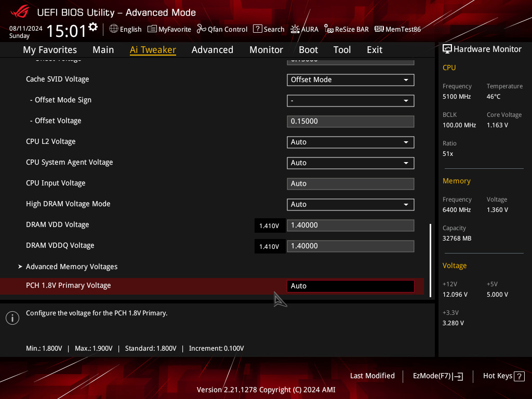Viewport: 532px width, 399px height.
Task: Click the Core Voltage 1.163 V value
Action: coord(497,125)
